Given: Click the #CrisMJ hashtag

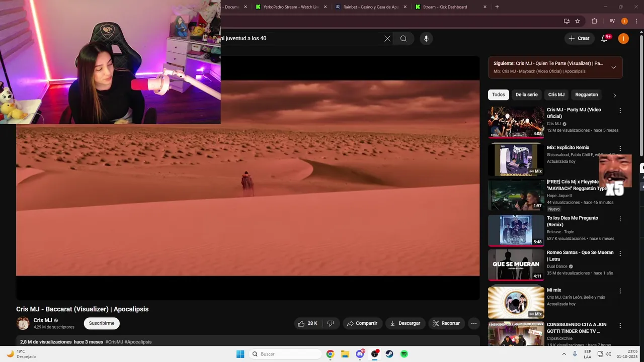Looking at the screenshot, I should tap(114, 342).
